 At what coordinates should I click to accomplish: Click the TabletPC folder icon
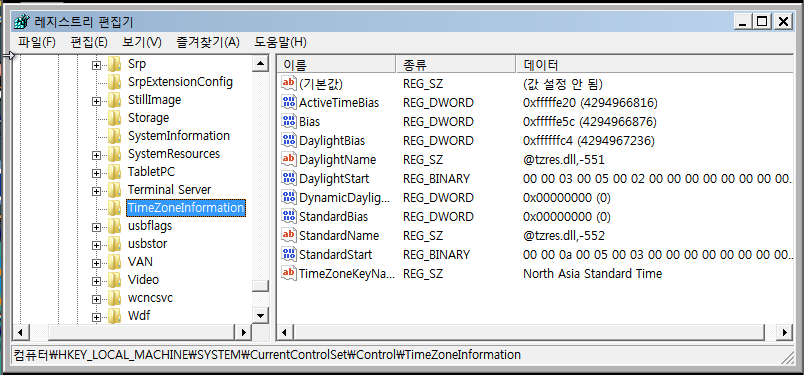pyautogui.click(x=114, y=172)
